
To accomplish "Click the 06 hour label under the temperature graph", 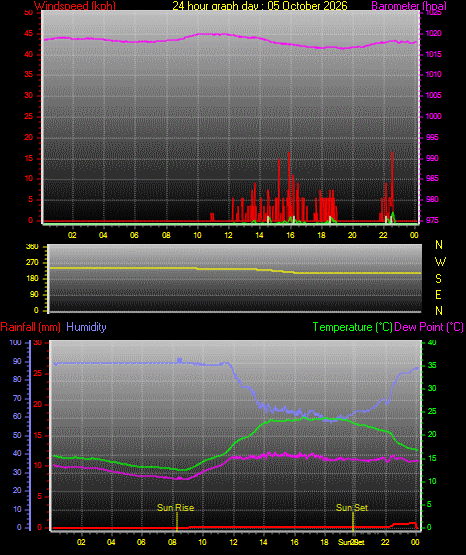I will (x=141, y=542).
